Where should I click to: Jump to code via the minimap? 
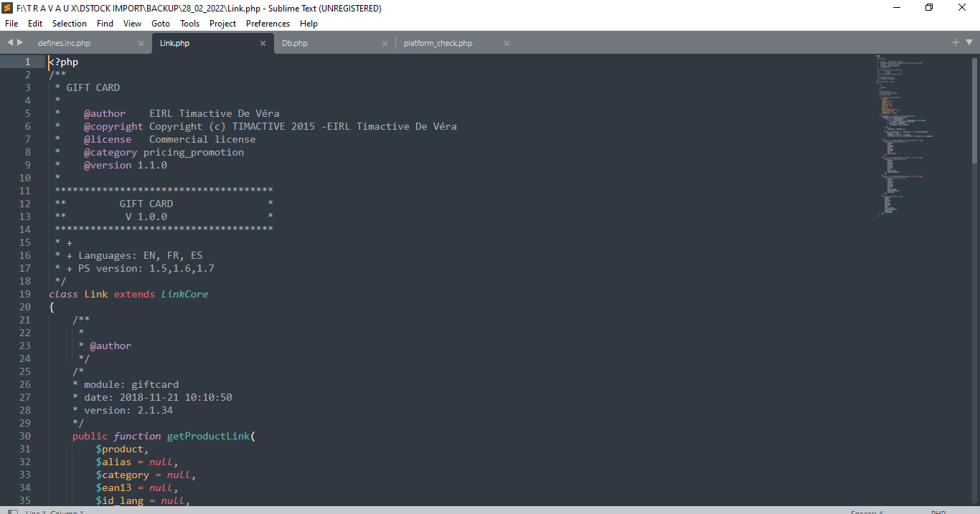[x=904, y=136]
